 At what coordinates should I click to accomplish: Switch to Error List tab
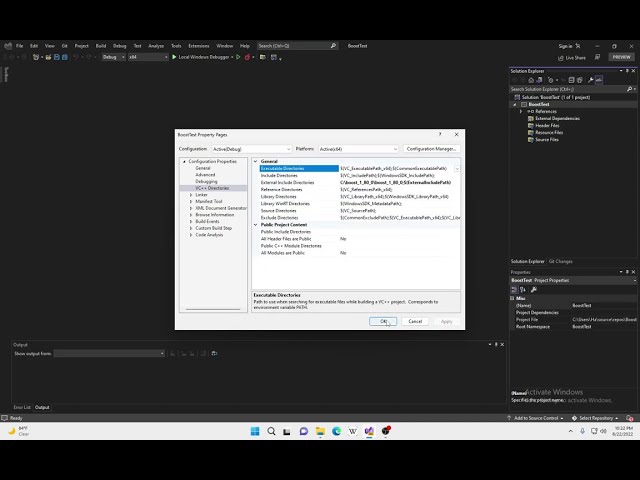(22, 407)
